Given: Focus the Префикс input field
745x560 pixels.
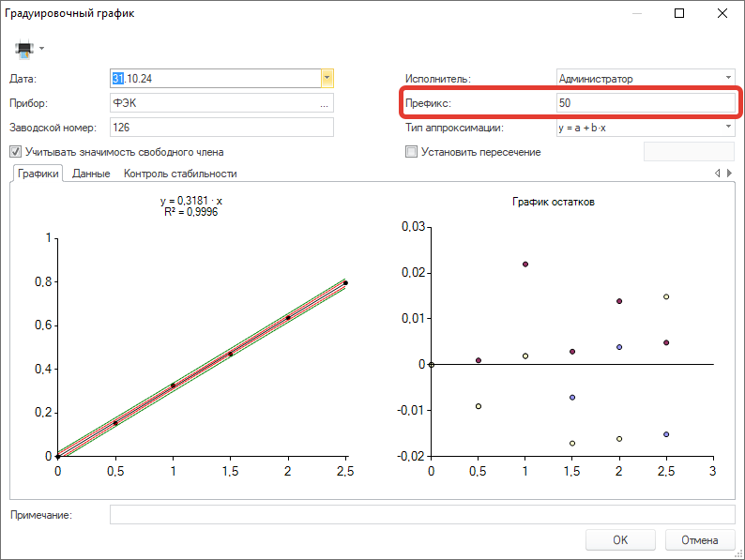Looking at the screenshot, I should [x=646, y=102].
